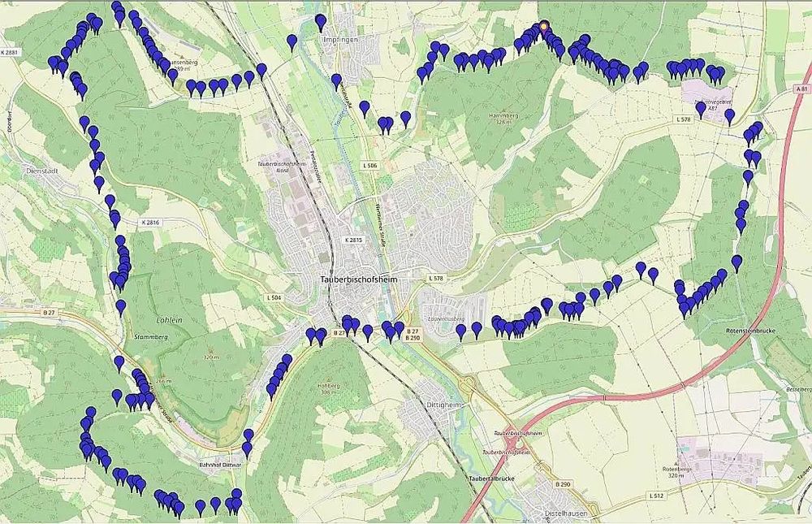Click the A 81 motorway shield

[x=802, y=89]
